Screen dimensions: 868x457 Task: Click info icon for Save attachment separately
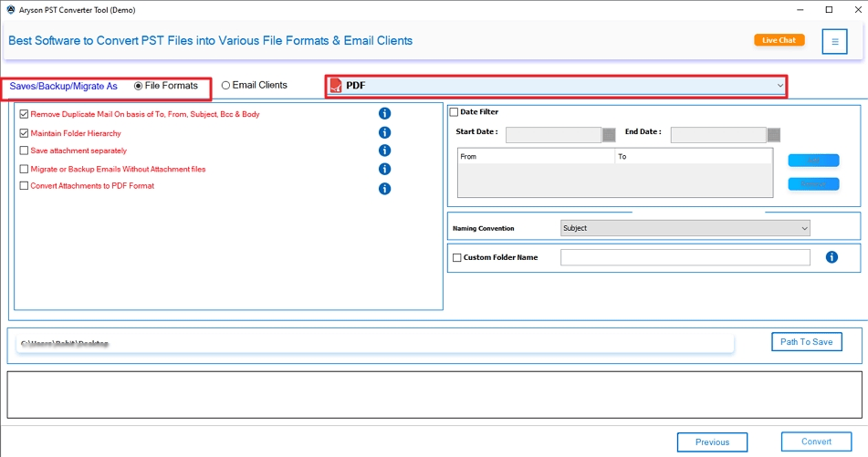tap(385, 151)
